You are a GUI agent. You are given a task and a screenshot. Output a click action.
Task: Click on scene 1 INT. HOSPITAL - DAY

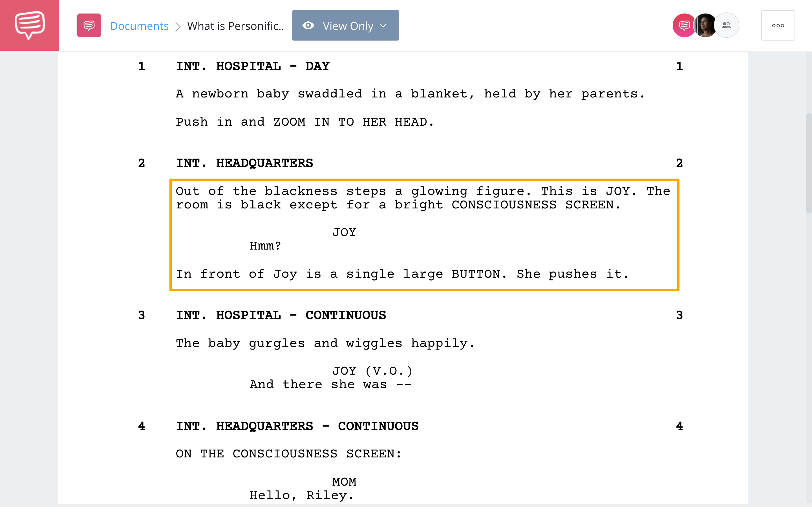coord(253,66)
